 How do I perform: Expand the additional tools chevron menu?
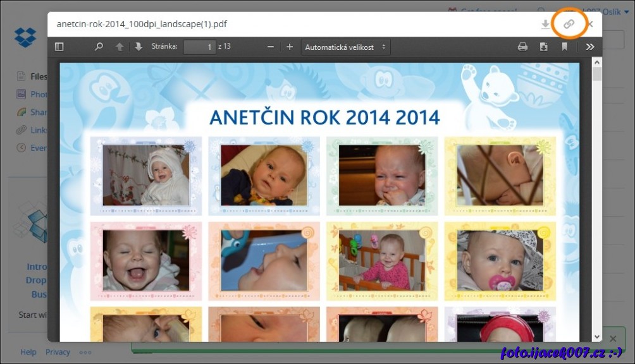[x=589, y=47]
